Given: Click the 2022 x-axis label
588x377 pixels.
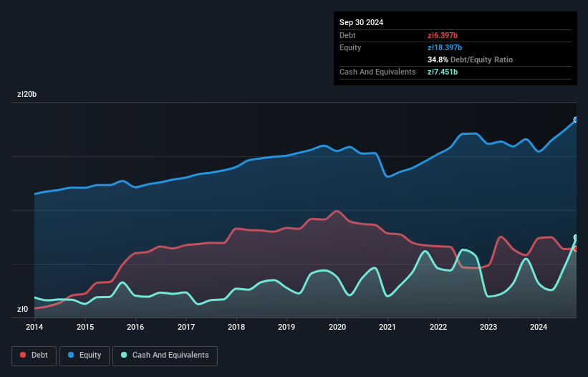Looking at the screenshot, I should coord(438,327).
